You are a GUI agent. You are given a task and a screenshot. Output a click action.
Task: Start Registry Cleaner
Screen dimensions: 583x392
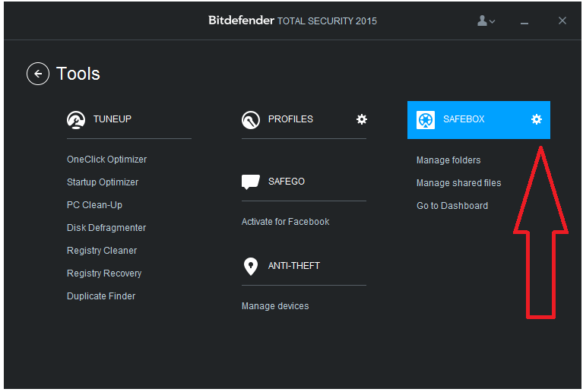(102, 251)
